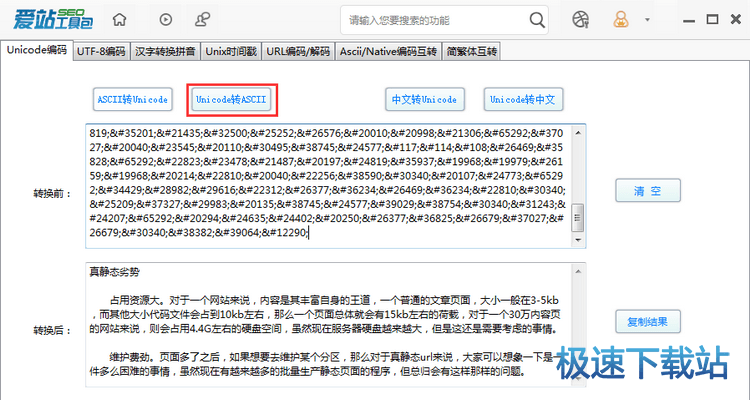Close the application window
The height and width of the screenshot is (400, 750).
coord(736,20)
